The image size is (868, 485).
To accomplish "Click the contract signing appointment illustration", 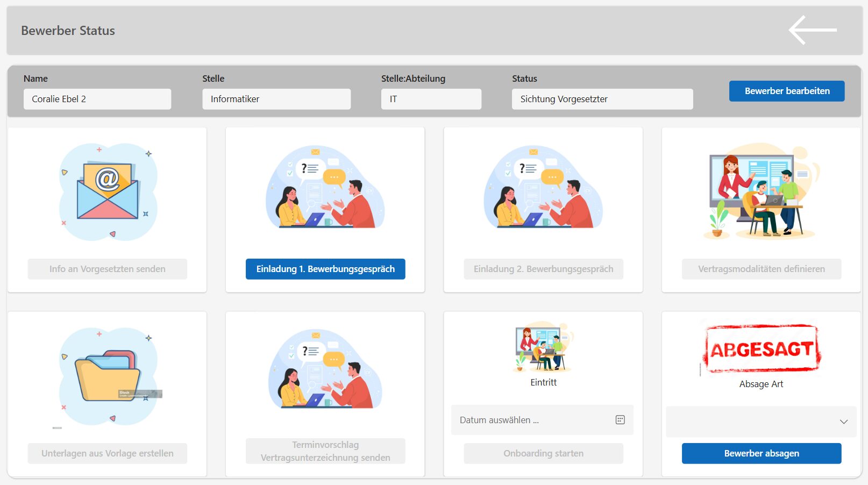I will [325, 371].
